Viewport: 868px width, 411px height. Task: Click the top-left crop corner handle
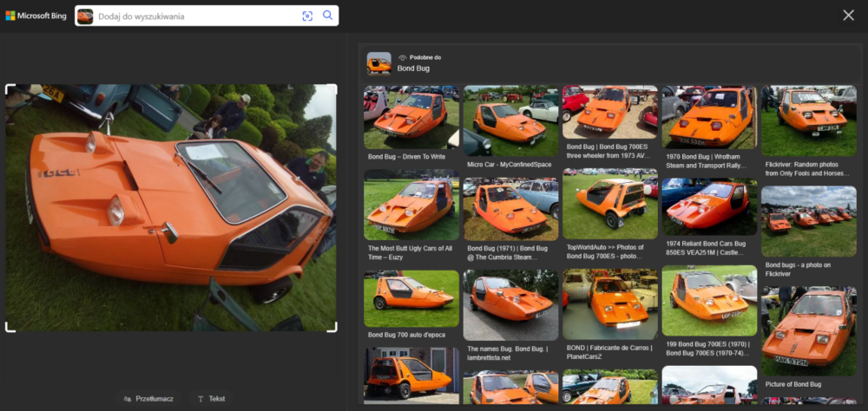9,88
